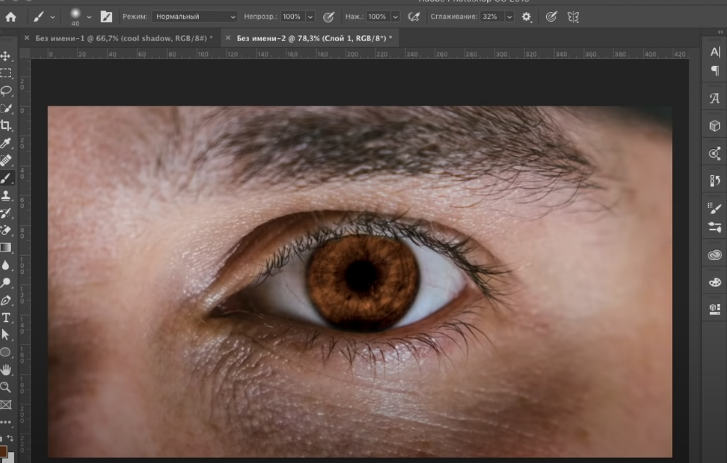Activate the Crop tool
The width and height of the screenshot is (727, 463).
[x=7, y=125]
